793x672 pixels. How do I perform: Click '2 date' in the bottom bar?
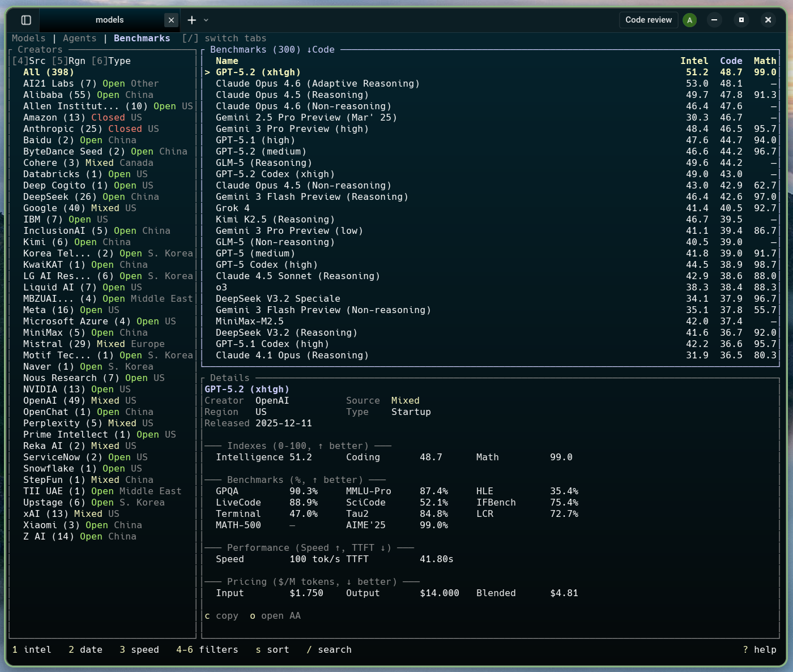86,649
